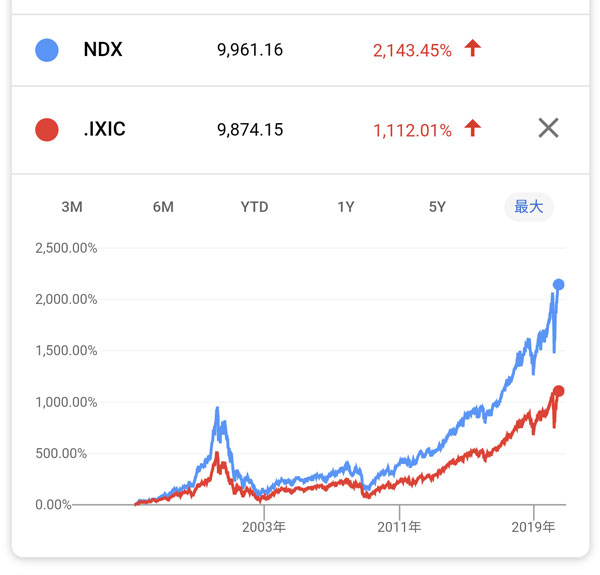The width and height of the screenshot is (600, 575).
Task: Click NDX change 2,143.45%
Action: (412, 49)
